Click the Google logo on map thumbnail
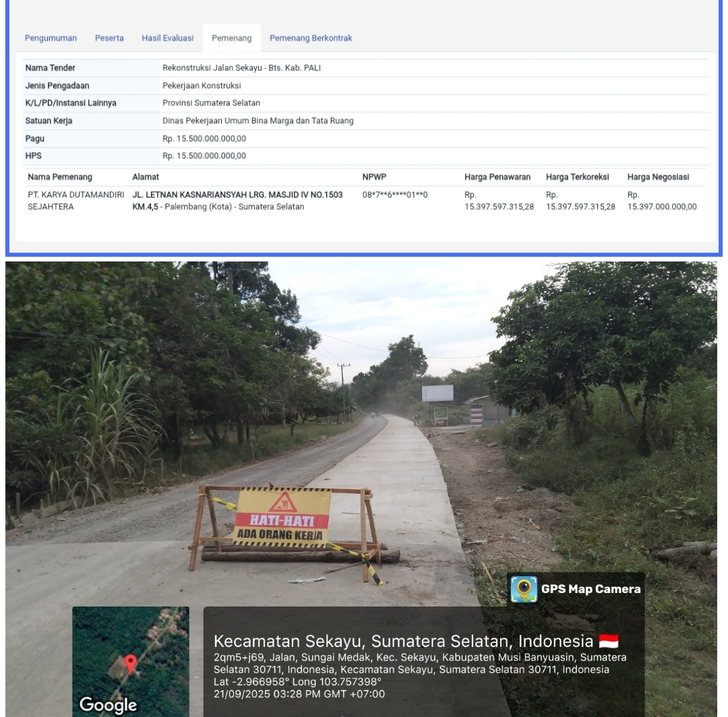Viewport: 728px width, 717px height. pyautogui.click(x=108, y=705)
